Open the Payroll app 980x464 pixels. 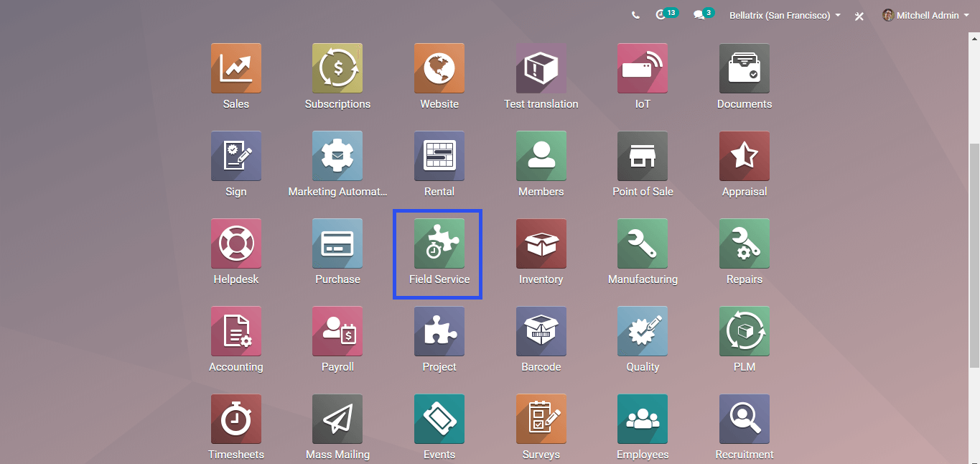coord(337,331)
